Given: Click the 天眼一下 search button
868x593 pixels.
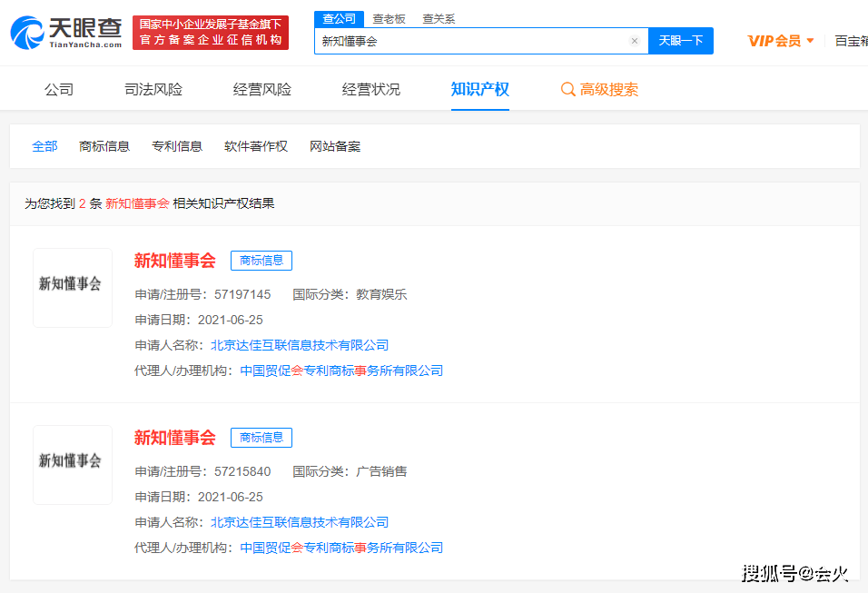Looking at the screenshot, I should coord(680,40).
